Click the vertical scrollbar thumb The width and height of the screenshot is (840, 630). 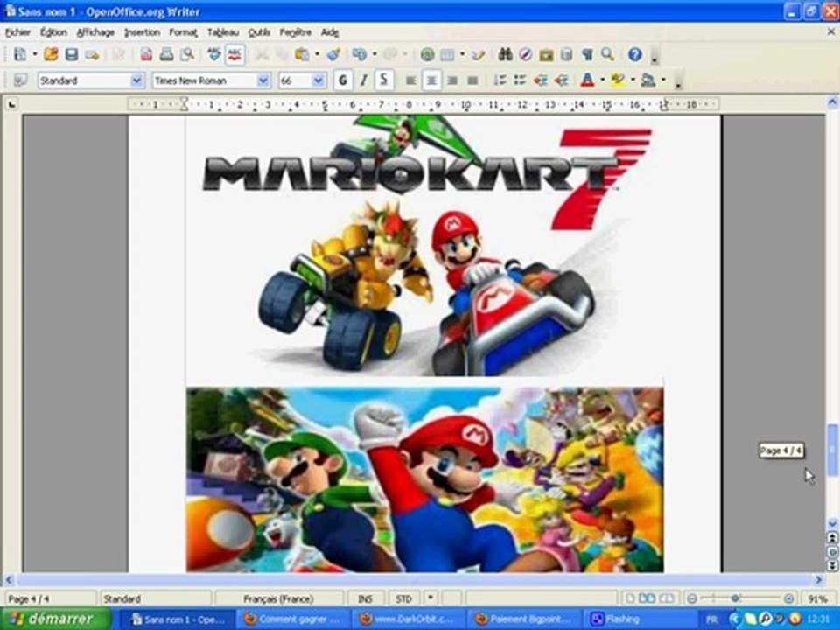pyautogui.click(x=832, y=450)
